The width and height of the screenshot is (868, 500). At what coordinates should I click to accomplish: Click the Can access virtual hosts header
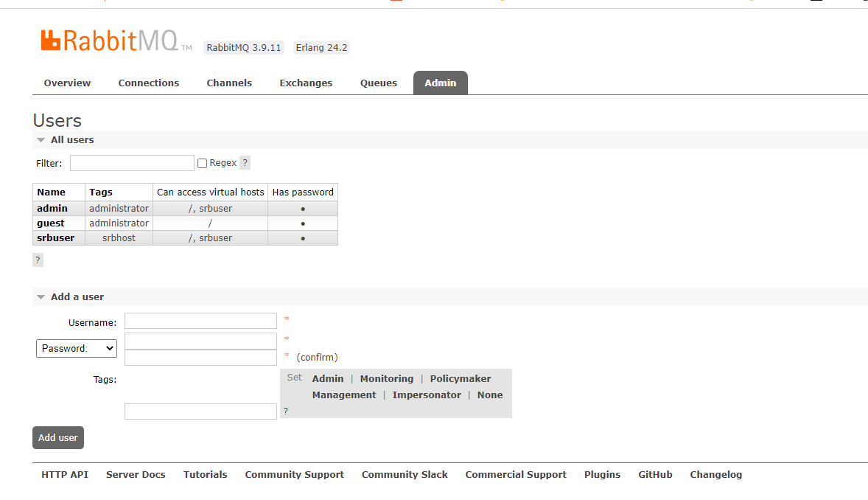(x=210, y=192)
